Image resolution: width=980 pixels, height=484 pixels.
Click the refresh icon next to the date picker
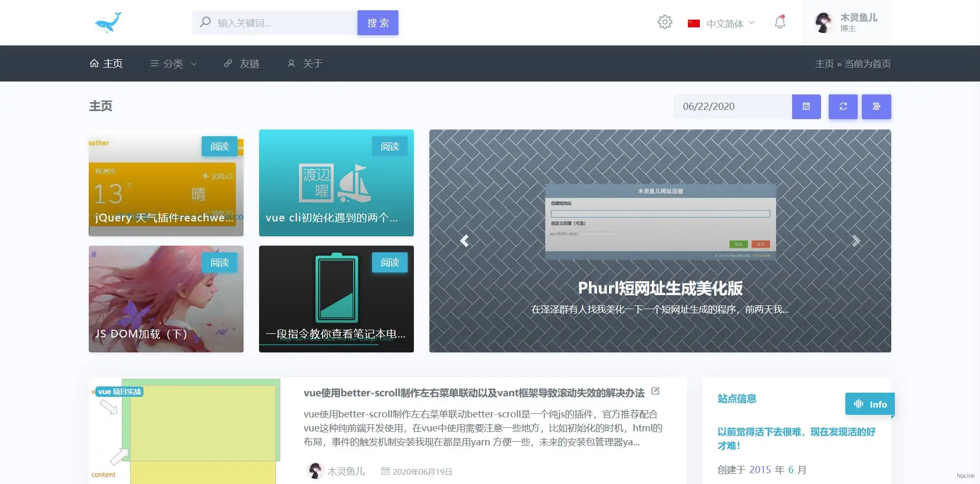point(843,107)
